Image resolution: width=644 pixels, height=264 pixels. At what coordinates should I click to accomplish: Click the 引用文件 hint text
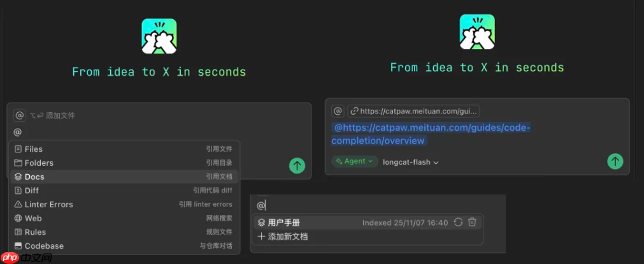point(219,149)
